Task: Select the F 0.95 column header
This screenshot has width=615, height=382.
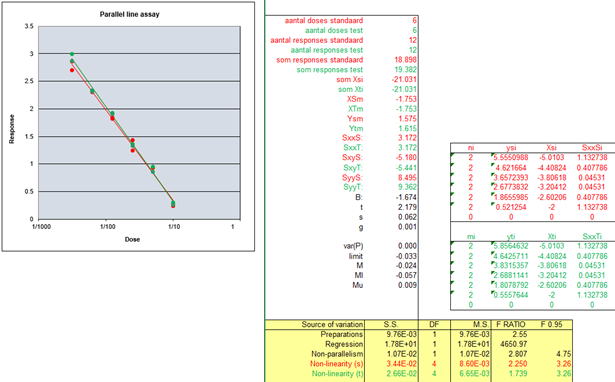Action: [x=551, y=324]
